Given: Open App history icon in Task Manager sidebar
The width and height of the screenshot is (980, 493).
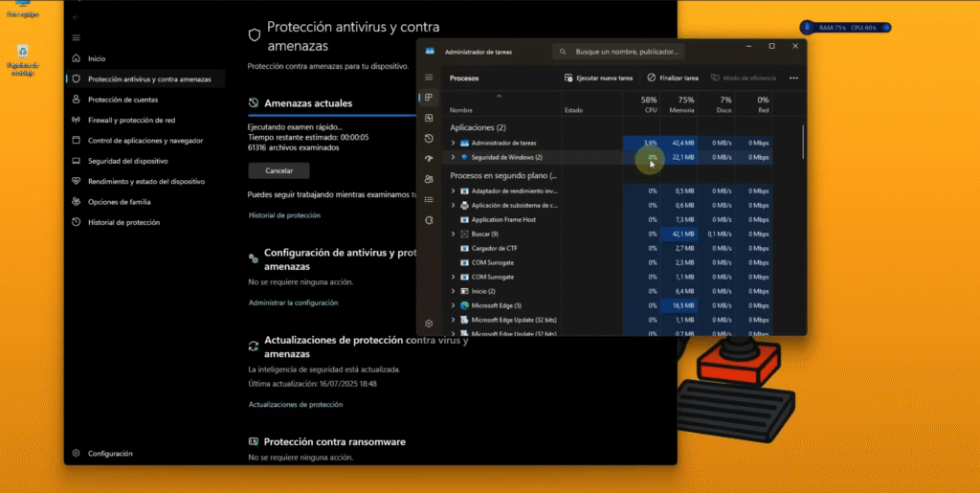Looking at the screenshot, I should (429, 138).
